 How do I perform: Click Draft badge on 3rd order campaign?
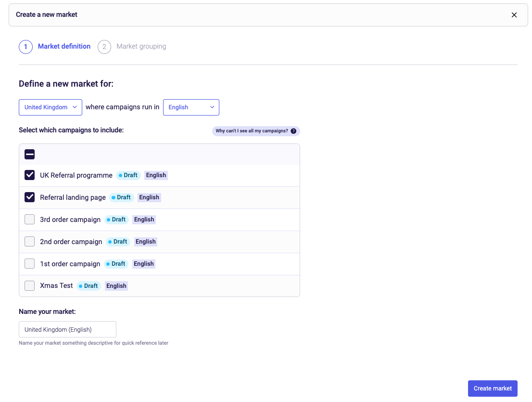[x=116, y=220]
